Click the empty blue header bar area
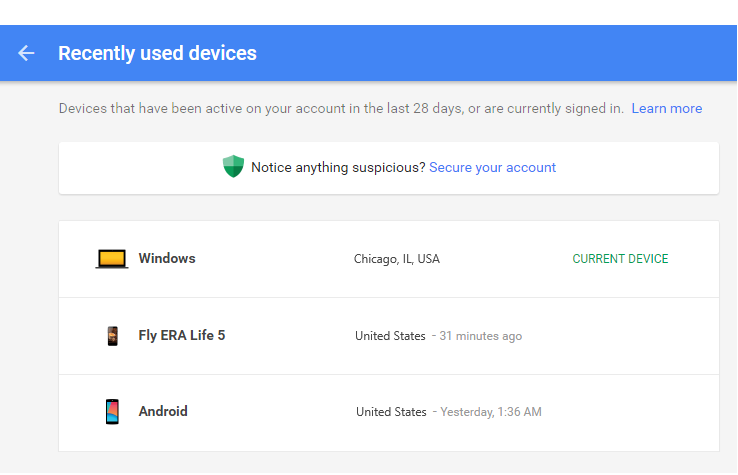 500,53
